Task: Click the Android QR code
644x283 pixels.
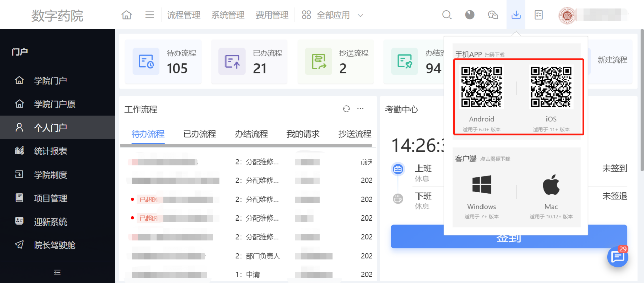Action: [x=481, y=86]
